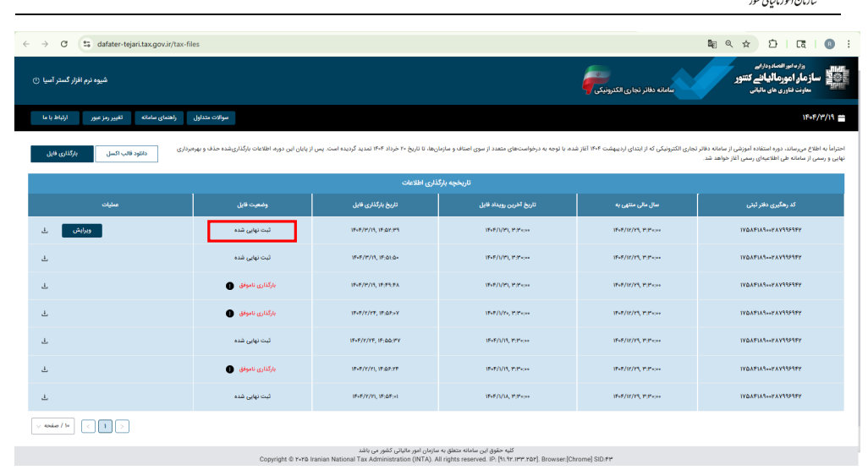Expand the rows-per-page dropdown (10 / صفحه)
Viewport: 868px width, 470px height.
[53, 426]
